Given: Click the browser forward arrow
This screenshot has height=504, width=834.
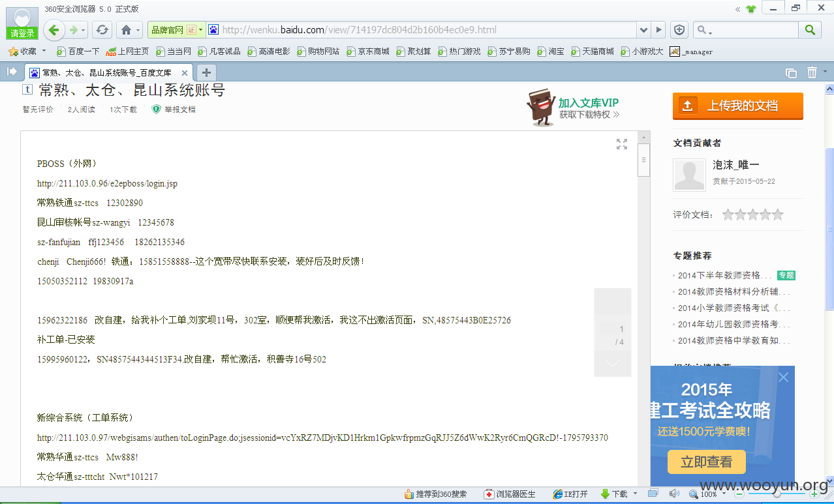Looking at the screenshot, I should pos(73,29).
